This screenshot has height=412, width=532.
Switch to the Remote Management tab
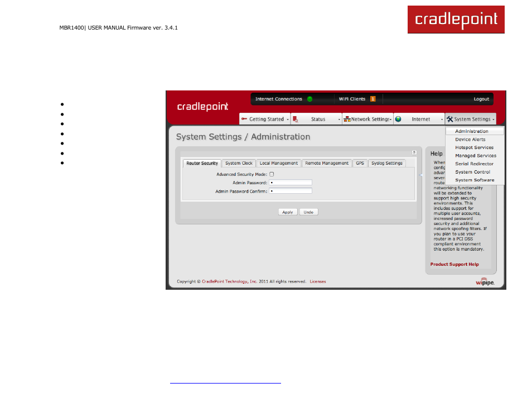[327, 164]
